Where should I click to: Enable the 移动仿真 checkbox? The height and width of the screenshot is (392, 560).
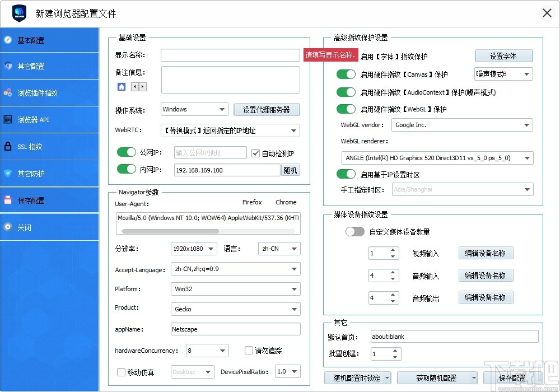pyautogui.click(x=121, y=371)
